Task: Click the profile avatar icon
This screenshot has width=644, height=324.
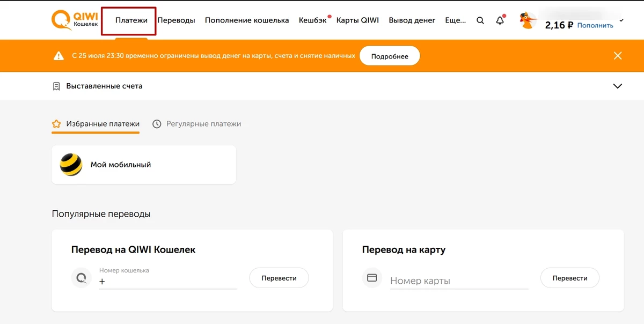Action: [528, 21]
